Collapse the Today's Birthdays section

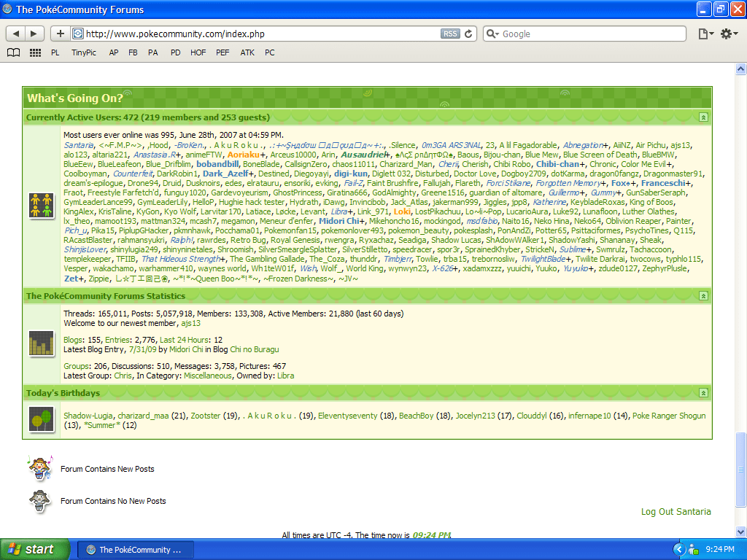pyautogui.click(x=703, y=393)
